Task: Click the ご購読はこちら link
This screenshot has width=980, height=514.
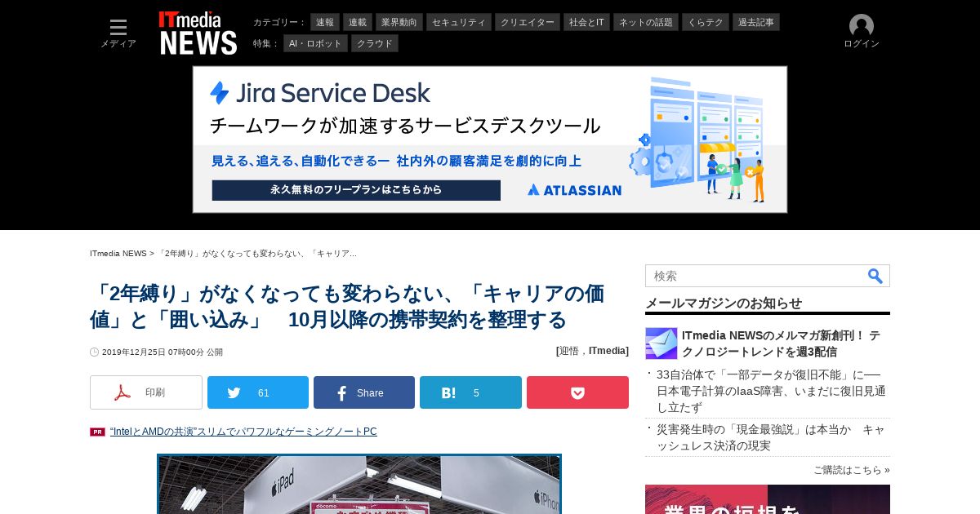Action: [x=852, y=470]
